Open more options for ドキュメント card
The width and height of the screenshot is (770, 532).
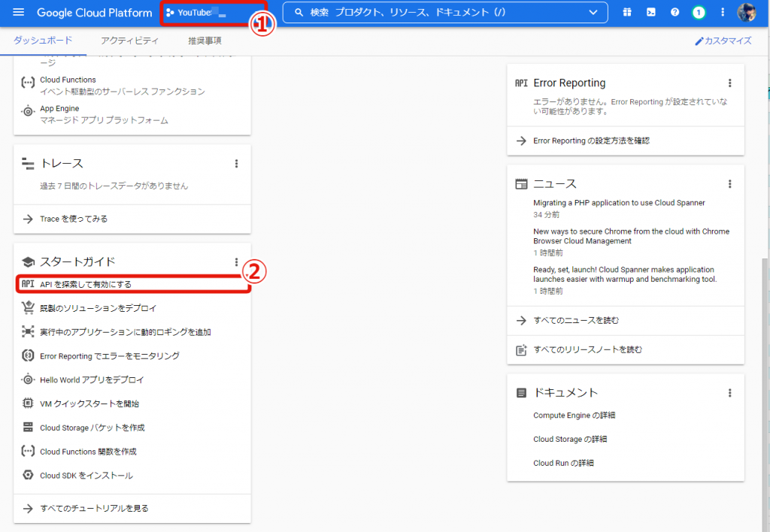tap(729, 393)
